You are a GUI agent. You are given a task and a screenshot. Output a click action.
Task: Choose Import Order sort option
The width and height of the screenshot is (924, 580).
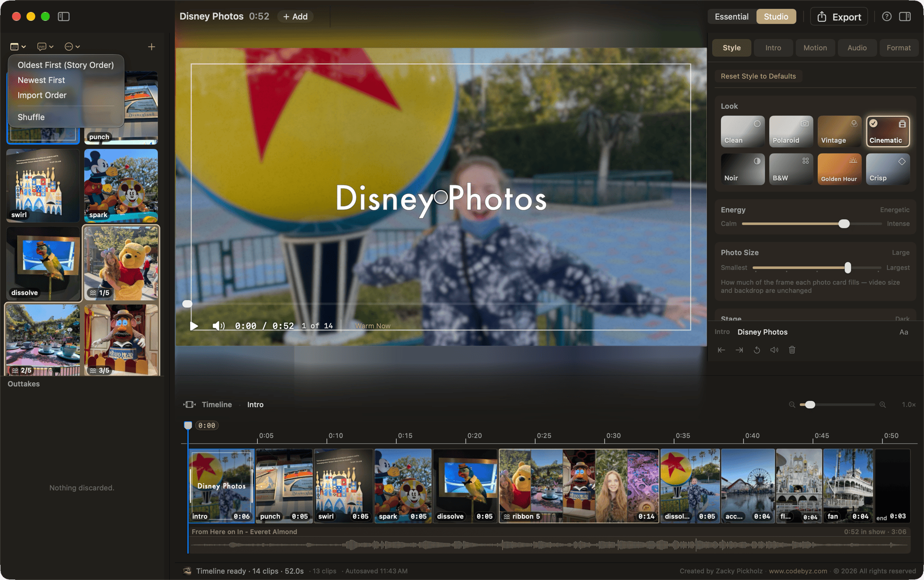tap(42, 95)
